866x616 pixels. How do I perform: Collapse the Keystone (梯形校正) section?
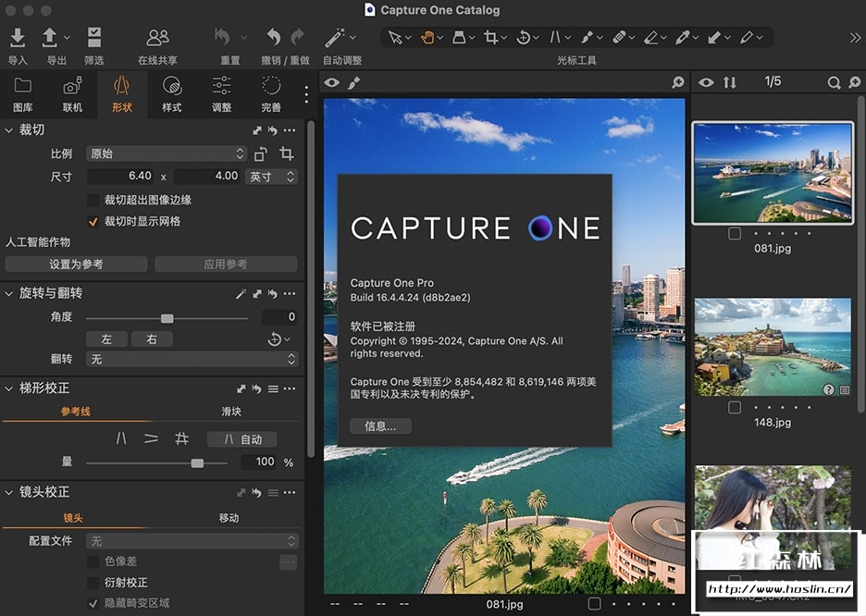pyautogui.click(x=9, y=388)
